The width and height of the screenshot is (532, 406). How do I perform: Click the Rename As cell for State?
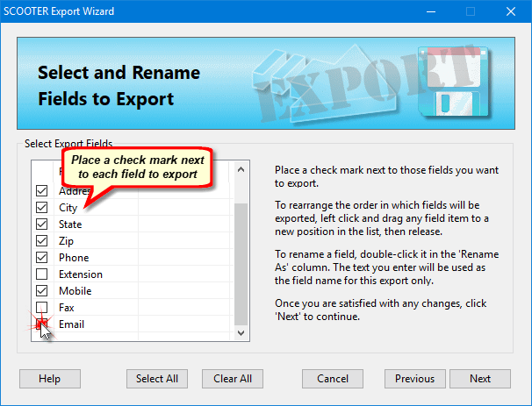185,224
